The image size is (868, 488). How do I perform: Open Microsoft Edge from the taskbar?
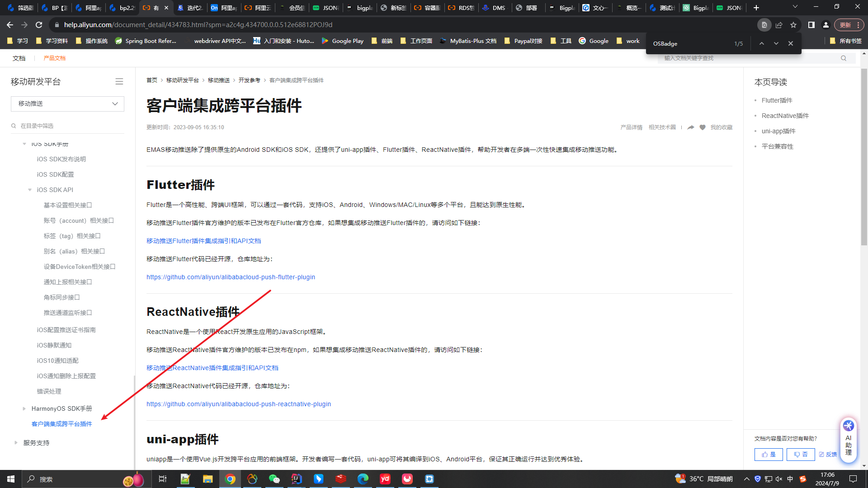(363, 479)
